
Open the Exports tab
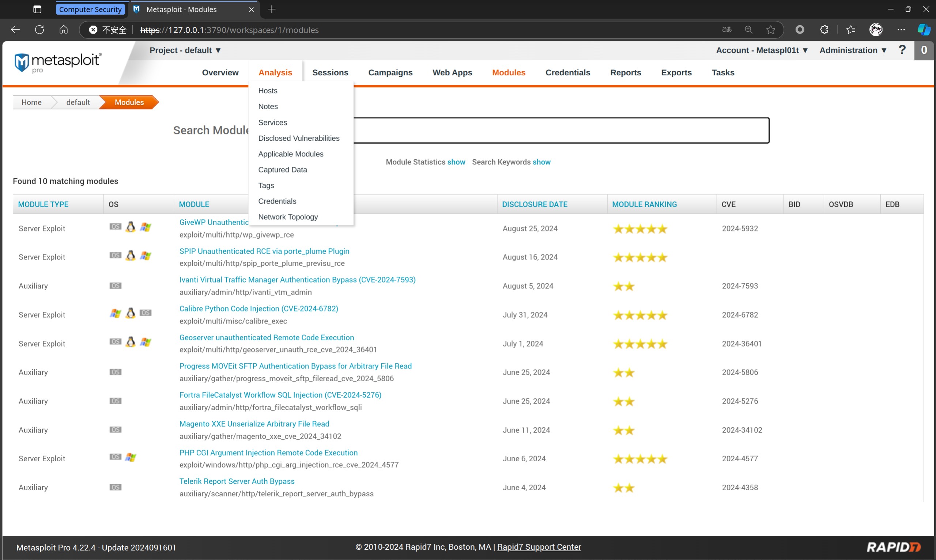coord(676,72)
